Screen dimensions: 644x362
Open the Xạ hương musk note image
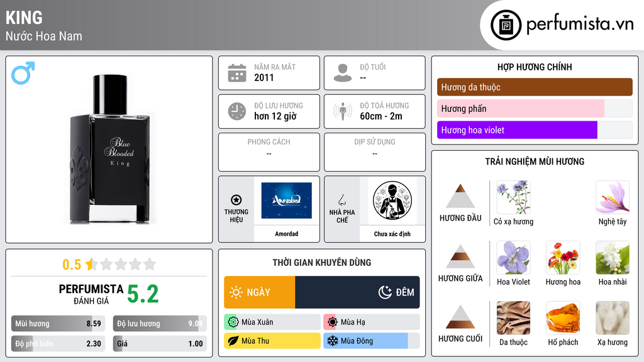click(613, 317)
